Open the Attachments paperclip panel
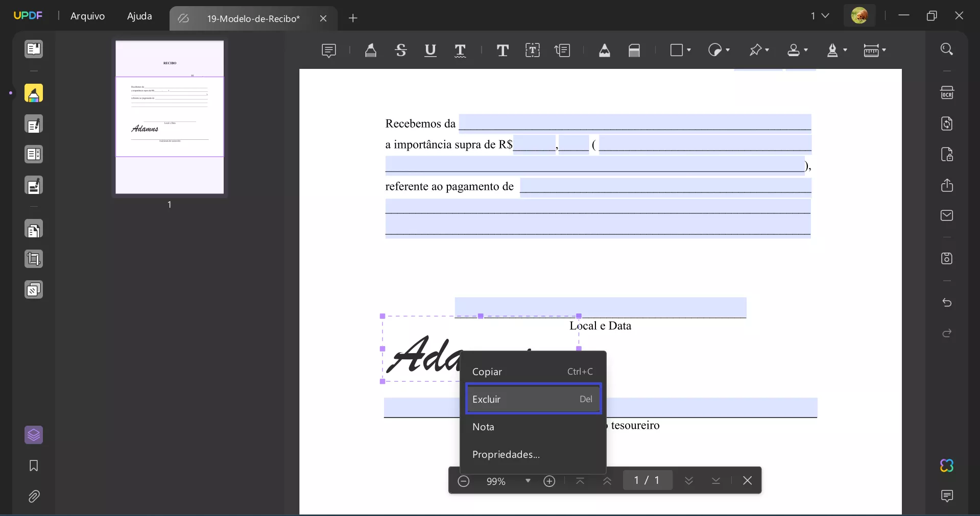This screenshot has height=516, width=980. pyautogui.click(x=34, y=496)
